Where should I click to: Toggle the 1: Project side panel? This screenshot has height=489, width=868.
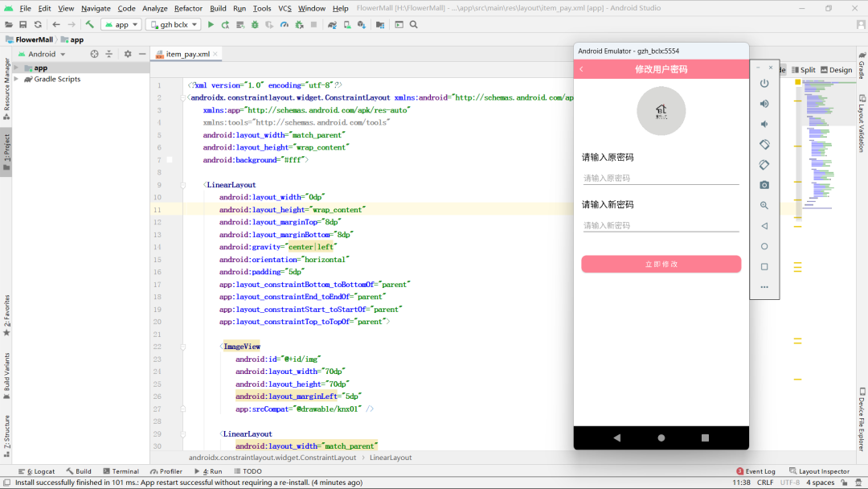6,150
